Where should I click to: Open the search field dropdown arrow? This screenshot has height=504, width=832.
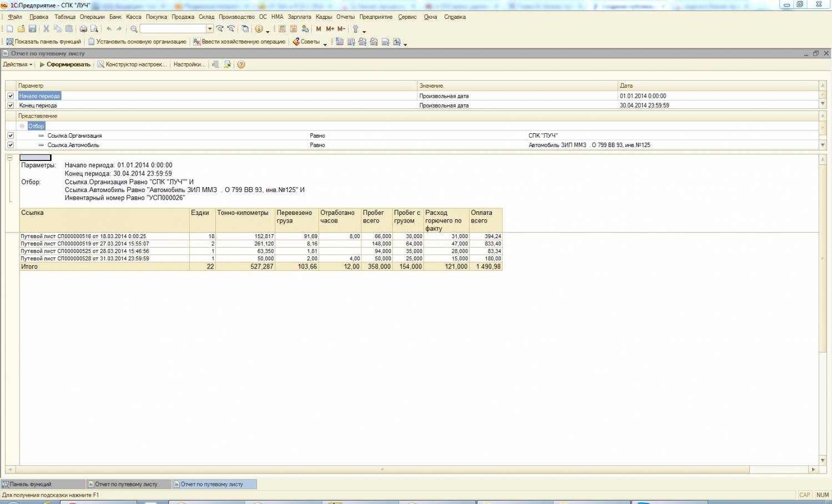209,29
